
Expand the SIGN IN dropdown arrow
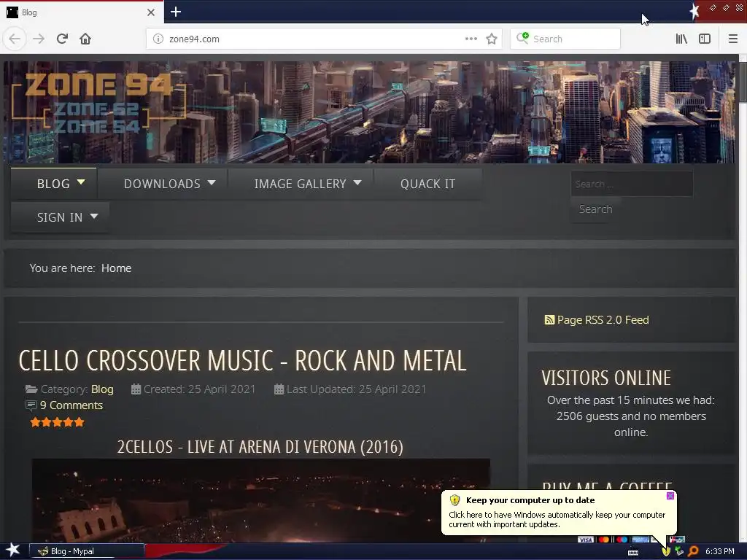94,216
